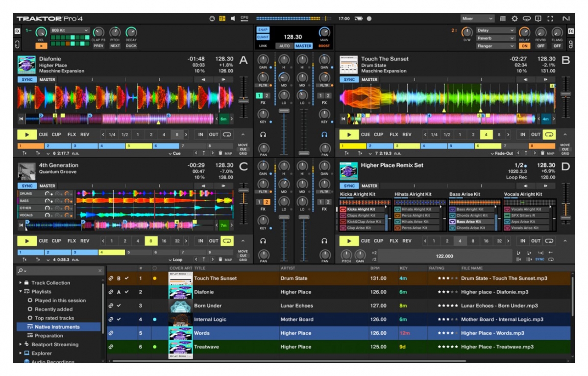Click the Native Instruments logo in the header
Screen dimensions: 588x376
click(566, 19)
